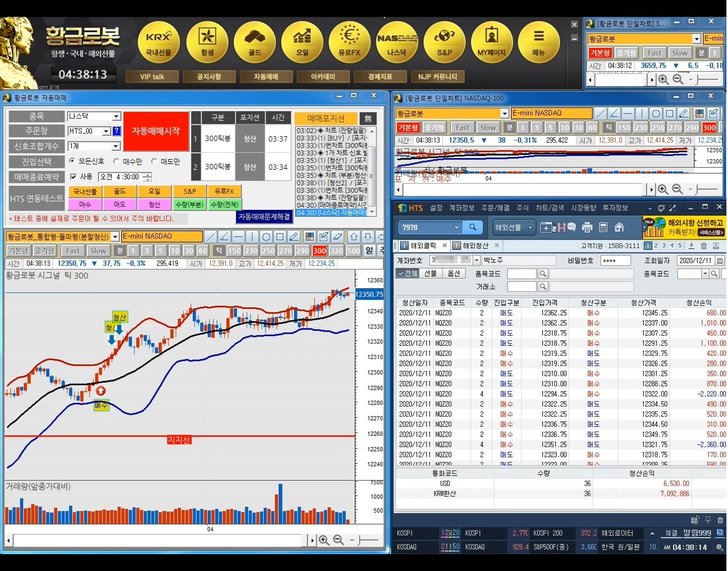This screenshot has height=571, width=728.
Task: Zoom out on the main chart magnifier
Action: click(x=338, y=540)
